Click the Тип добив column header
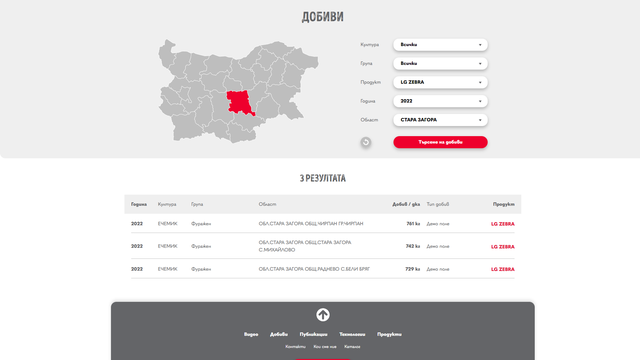 pyautogui.click(x=438, y=204)
